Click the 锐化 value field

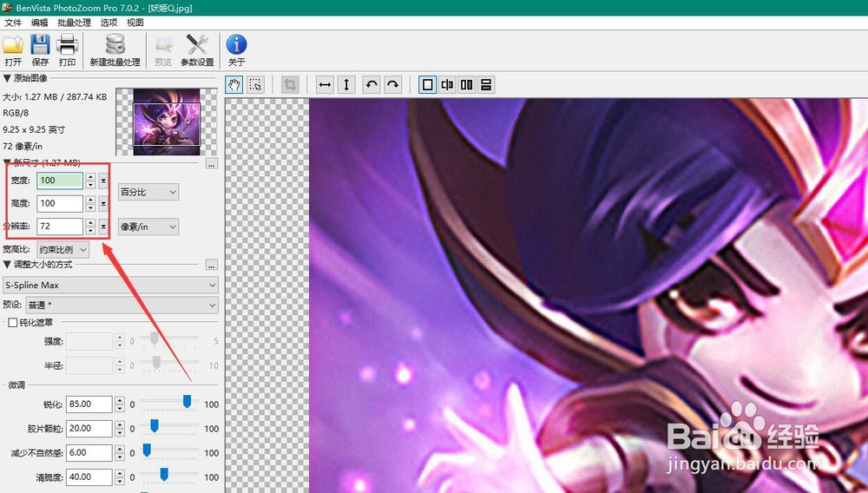tap(89, 404)
